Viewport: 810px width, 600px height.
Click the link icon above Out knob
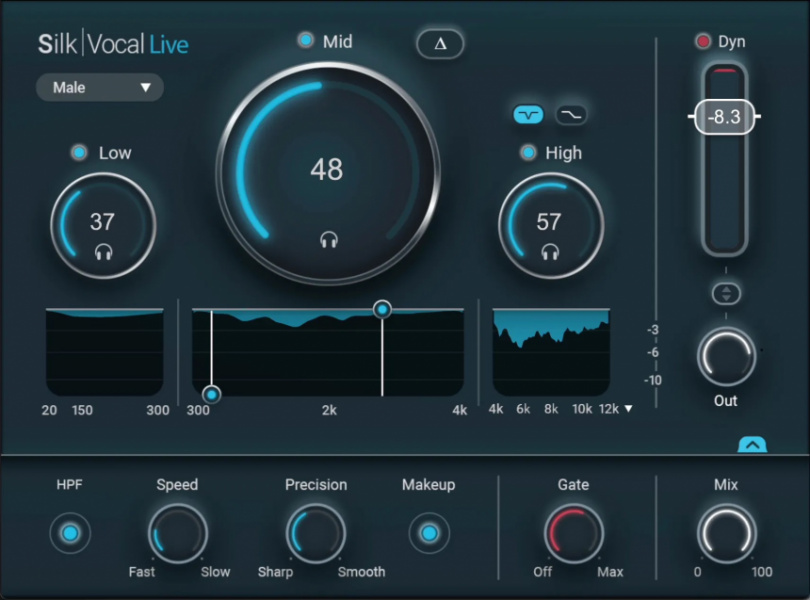[x=725, y=294]
